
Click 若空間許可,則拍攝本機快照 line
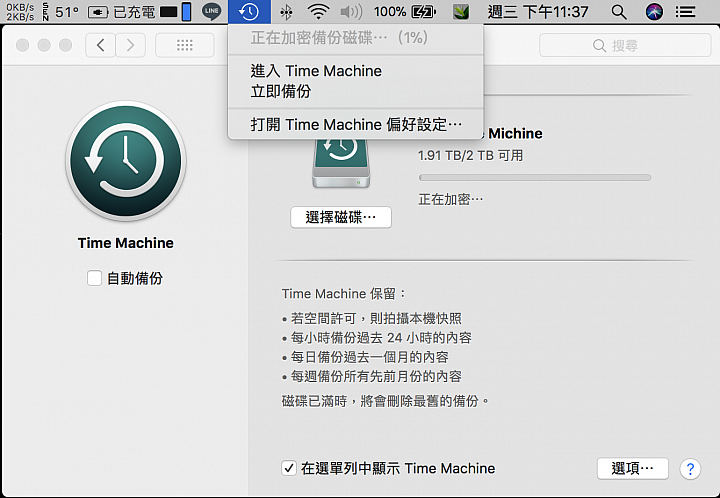[372, 318]
